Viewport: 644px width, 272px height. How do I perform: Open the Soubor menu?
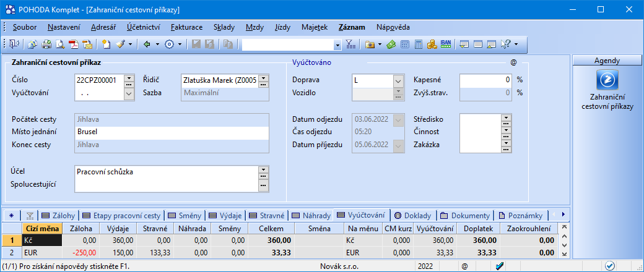(x=25, y=27)
